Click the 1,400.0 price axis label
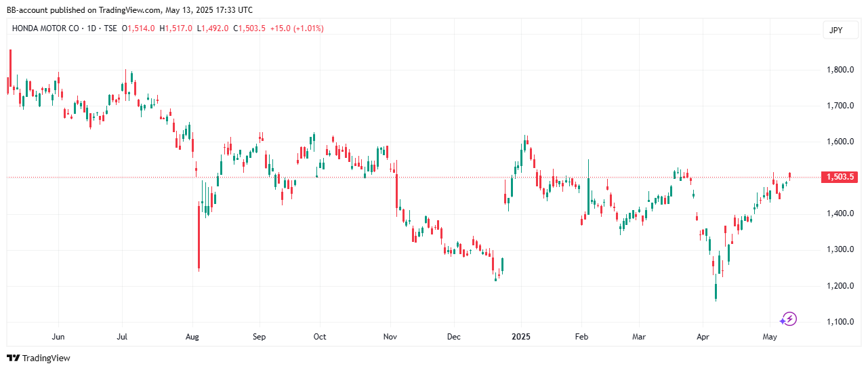Image resolution: width=868 pixels, height=370 pixels. (840, 213)
